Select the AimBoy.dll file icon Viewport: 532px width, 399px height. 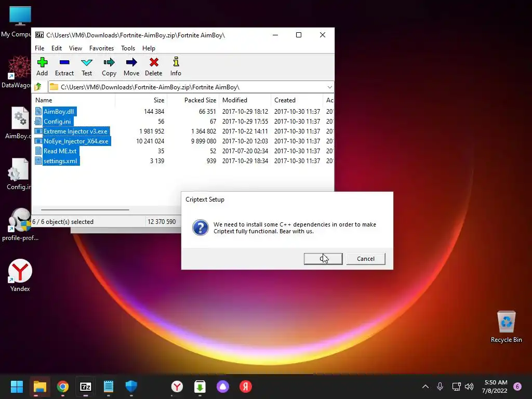38,111
